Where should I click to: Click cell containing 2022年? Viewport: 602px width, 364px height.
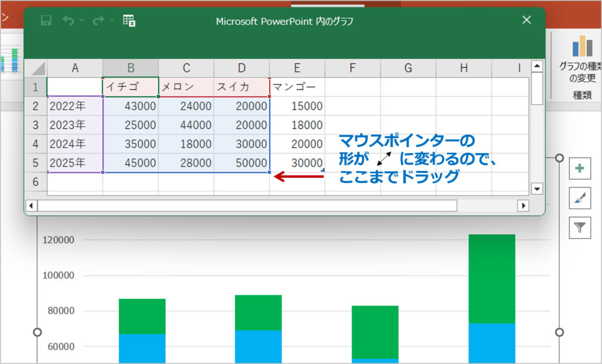pos(75,106)
